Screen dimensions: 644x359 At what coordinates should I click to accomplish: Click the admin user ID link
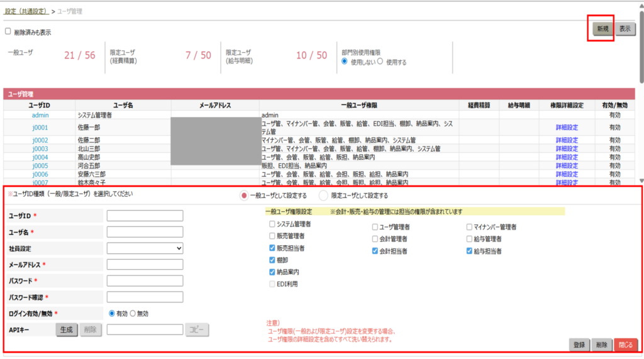pos(40,115)
